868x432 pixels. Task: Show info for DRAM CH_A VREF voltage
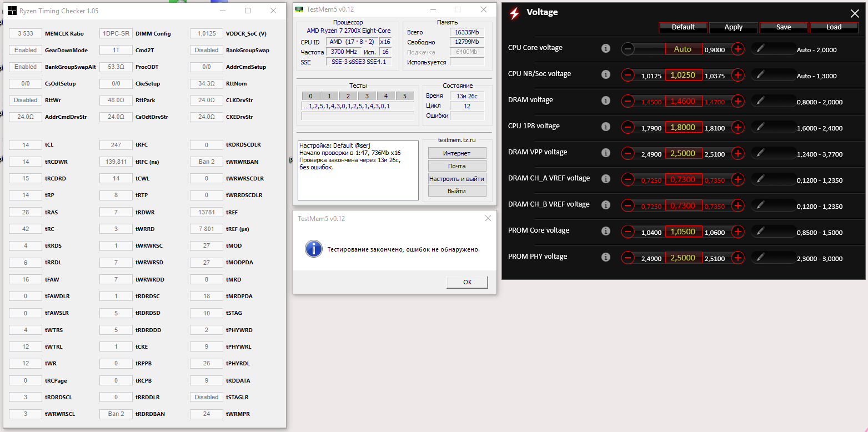(x=606, y=179)
